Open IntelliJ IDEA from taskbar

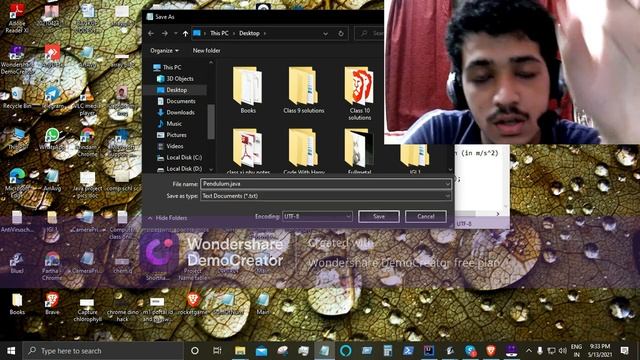[x=429, y=351]
